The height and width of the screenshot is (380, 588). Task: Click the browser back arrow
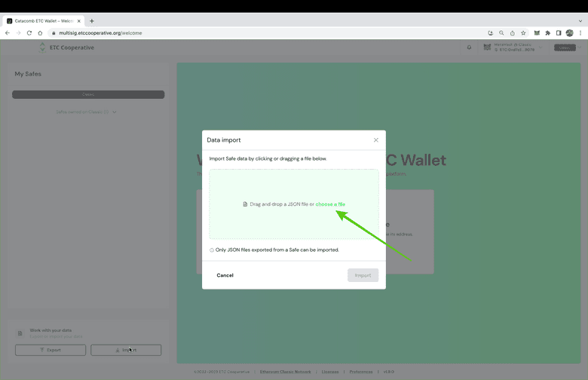pos(8,33)
